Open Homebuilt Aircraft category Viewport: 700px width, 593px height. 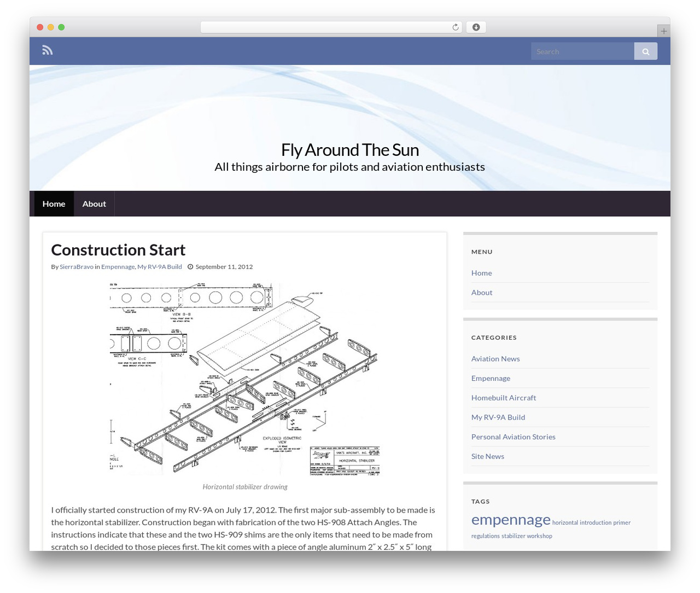(x=504, y=398)
